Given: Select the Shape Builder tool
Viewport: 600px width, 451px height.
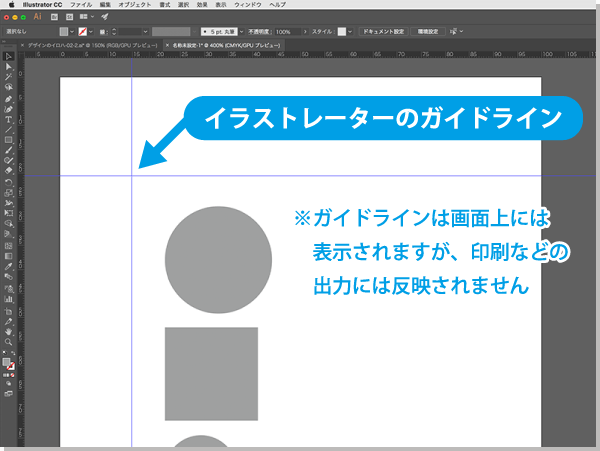Looking at the screenshot, I should coord(8,224).
